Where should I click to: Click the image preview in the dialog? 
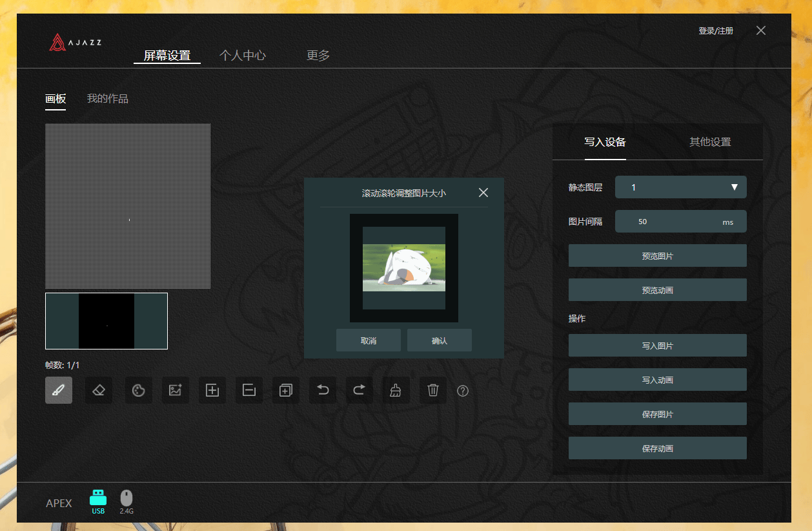pos(404,268)
